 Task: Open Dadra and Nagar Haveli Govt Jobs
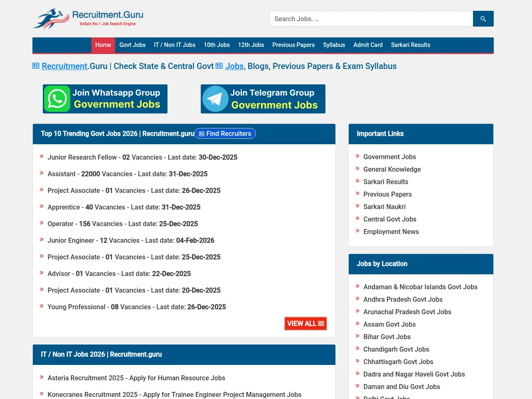pos(414,374)
